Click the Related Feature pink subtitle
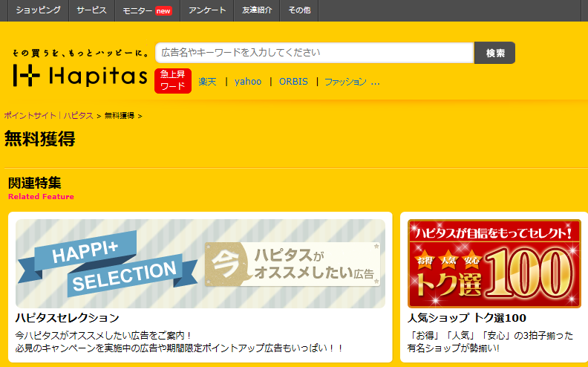This screenshot has width=588, height=367. click(x=41, y=196)
